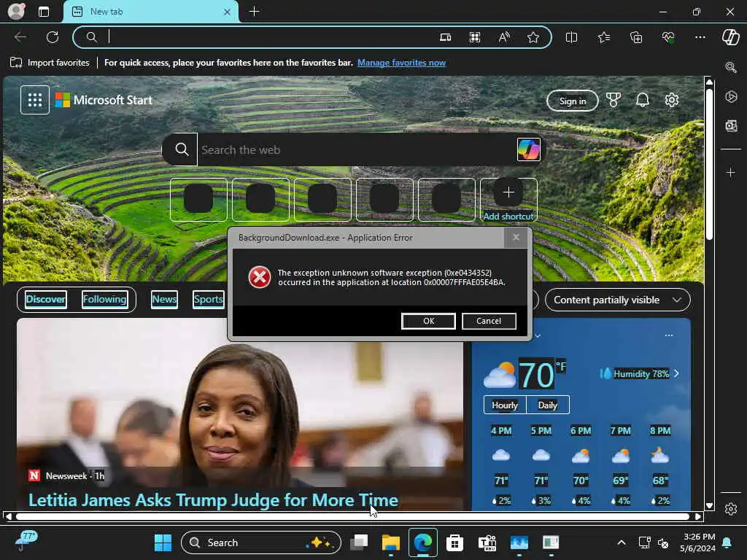Open Letitia James news headline
This screenshot has height=560, width=747.
213,500
